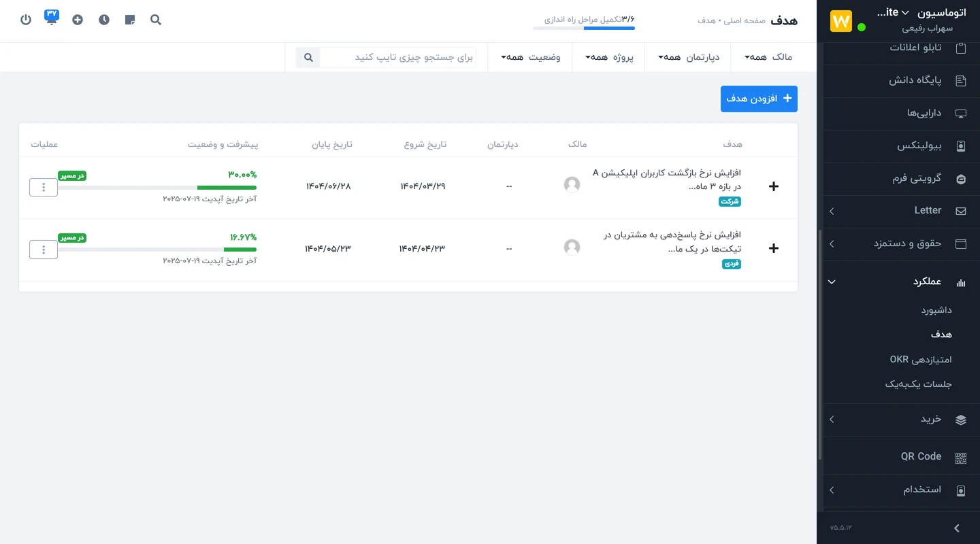Click the در مسیر badge on 16.67% row
This screenshot has height=544, width=980.
coord(72,238)
